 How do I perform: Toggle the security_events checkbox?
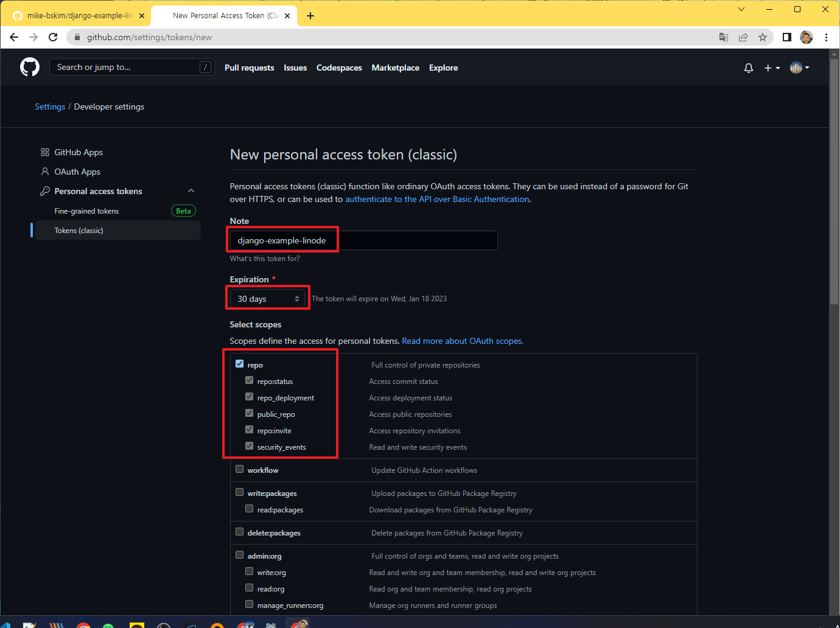click(249, 446)
